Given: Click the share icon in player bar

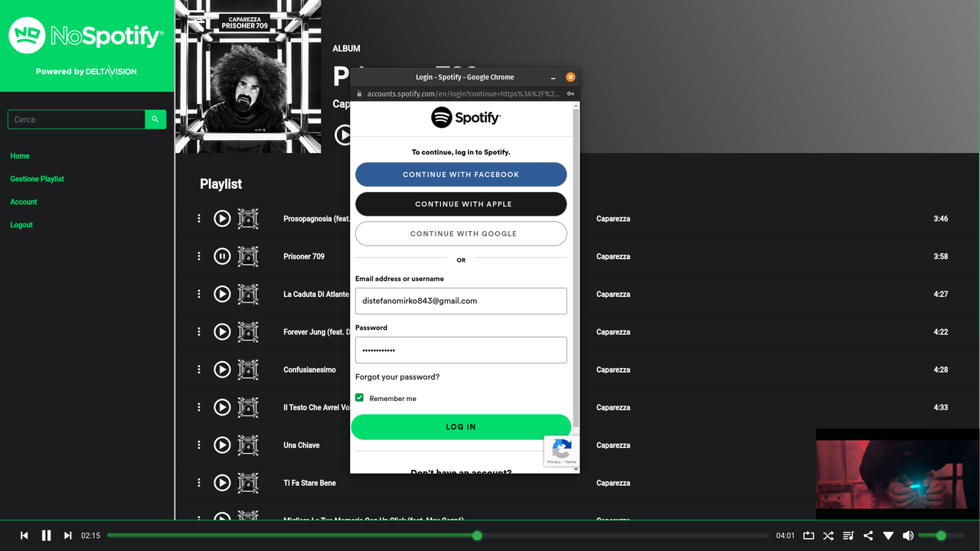Looking at the screenshot, I should tap(868, 536).
